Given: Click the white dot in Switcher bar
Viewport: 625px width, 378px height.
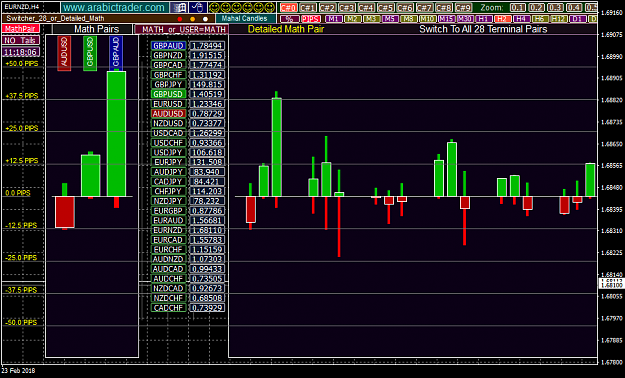Looking at the screenshot, I should 205,19.
